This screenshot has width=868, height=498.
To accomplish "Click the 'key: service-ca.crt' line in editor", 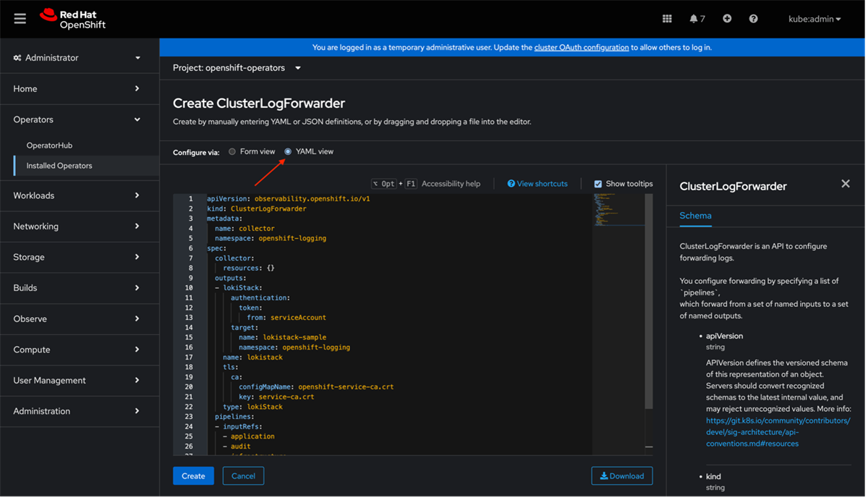I will coord(276,397).
